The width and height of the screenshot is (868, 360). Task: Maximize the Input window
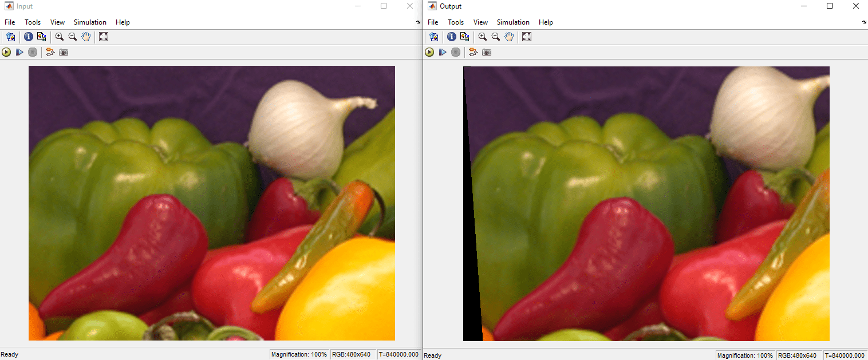(x=384, y=6)
